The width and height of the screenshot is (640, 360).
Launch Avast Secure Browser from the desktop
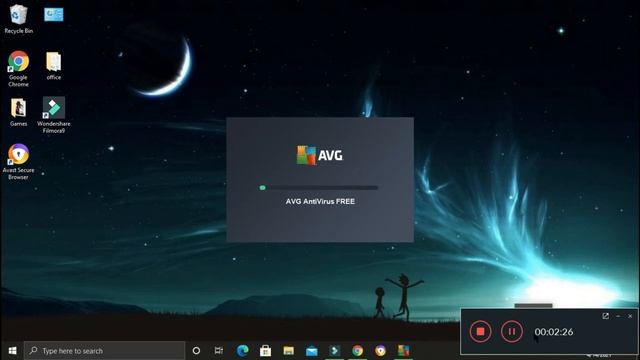click(x=18, y=162)
